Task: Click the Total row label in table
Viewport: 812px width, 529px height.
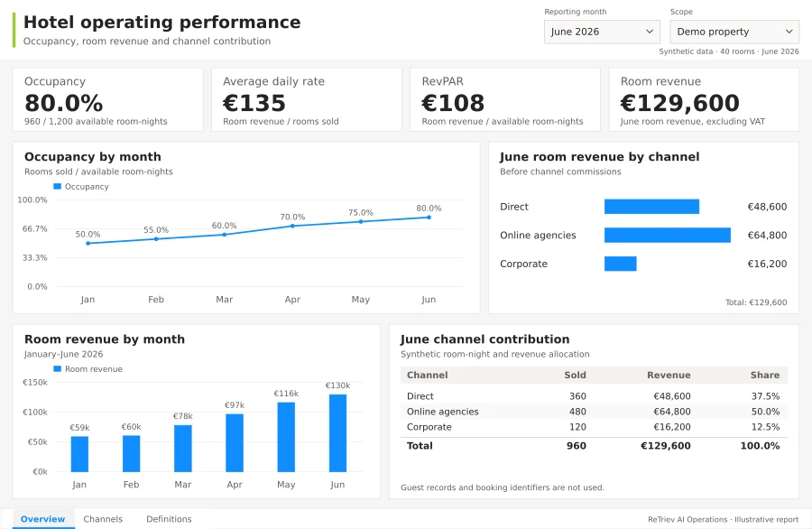Action: 420,446
